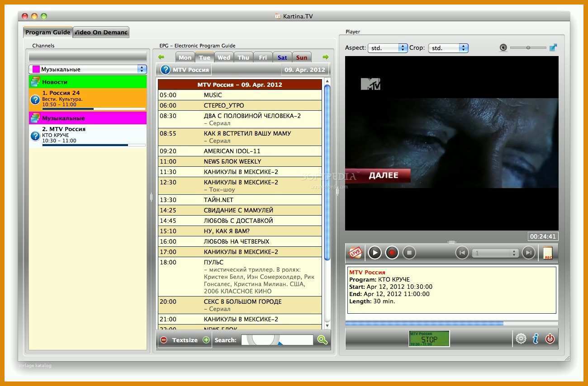Skip to next item in player
This screenshot has height=386, width=588.
(x=528, y=253)
